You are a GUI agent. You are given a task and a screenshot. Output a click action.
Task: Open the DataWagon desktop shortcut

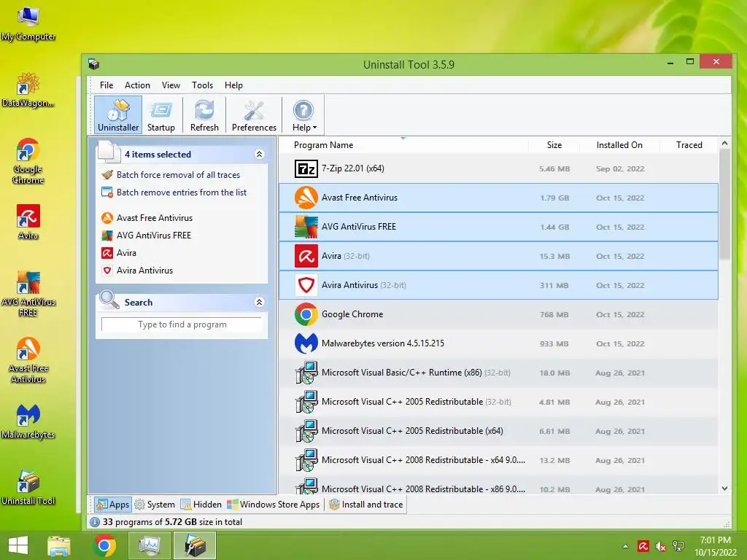pos(28,90)
